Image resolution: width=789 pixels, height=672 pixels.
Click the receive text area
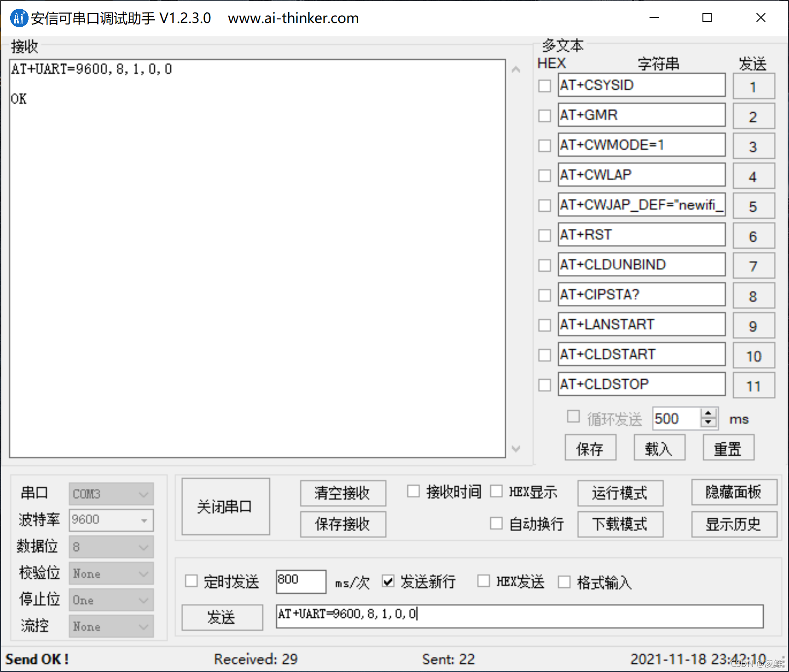click(x=257, y=258)
